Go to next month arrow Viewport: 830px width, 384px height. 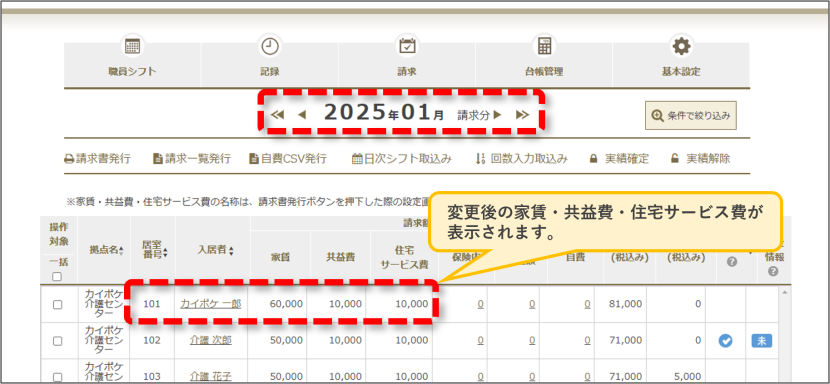pyautogui.click(x=497, y=115)
